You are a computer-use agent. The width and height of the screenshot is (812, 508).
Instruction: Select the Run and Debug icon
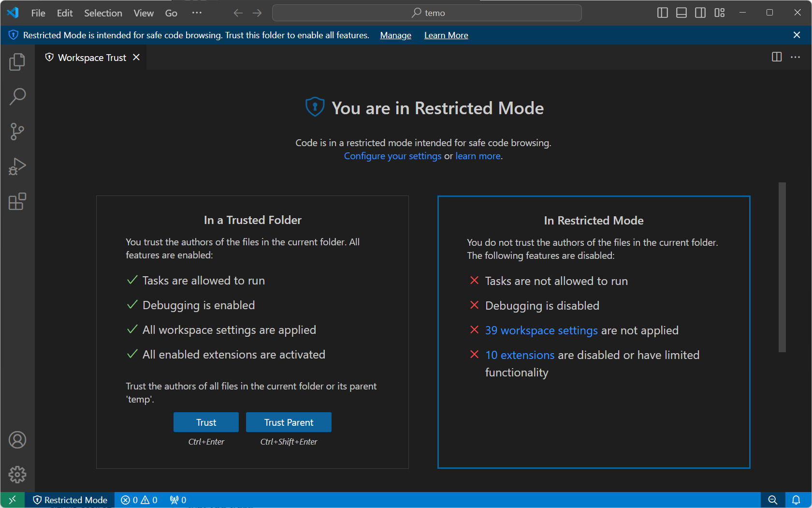click(17, 166)
